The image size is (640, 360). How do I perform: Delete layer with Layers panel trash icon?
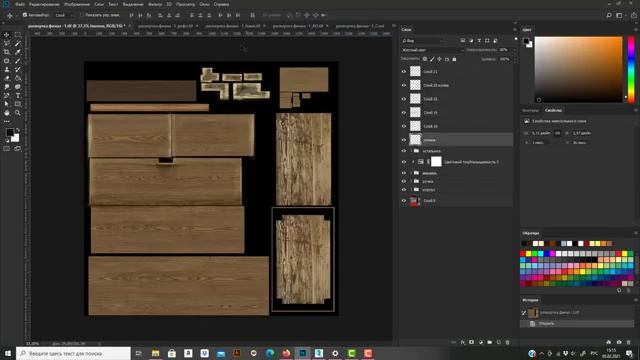[x=507, y=342]
